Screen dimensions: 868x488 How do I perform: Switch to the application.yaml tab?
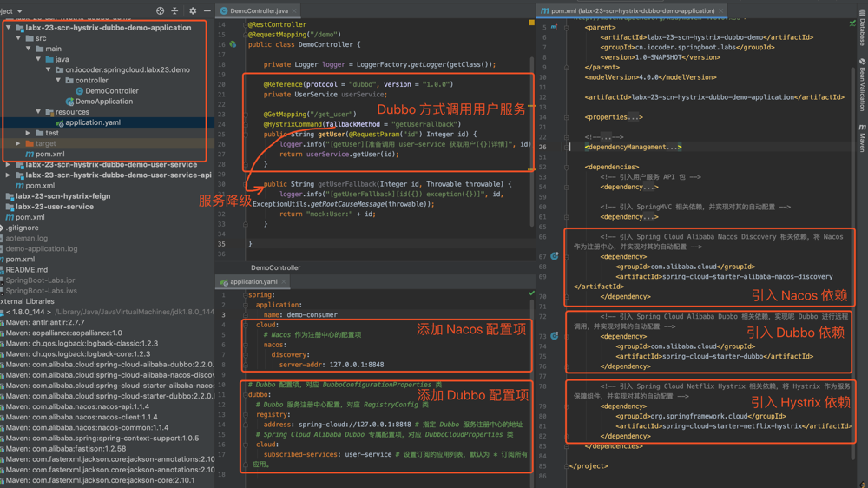pyautogui.click(x=253, y=282)
